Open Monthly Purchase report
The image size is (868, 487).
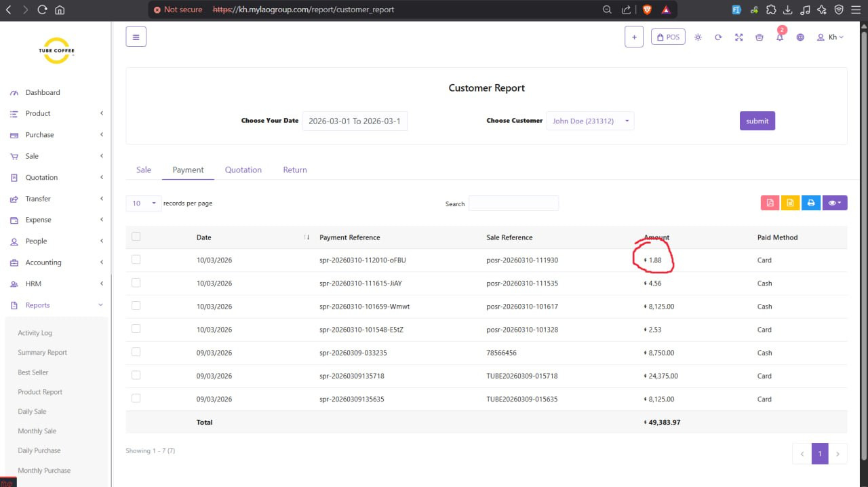point(44,471)
